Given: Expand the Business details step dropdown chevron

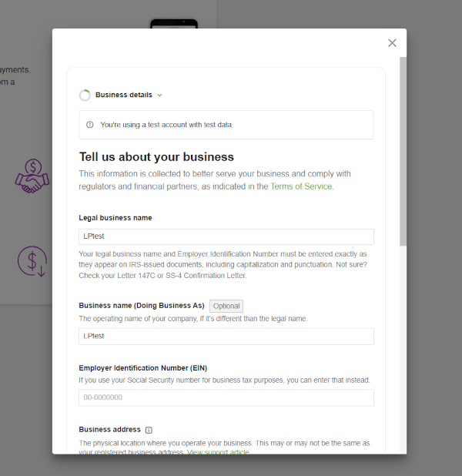Looking at the screenshot, I should point(159,96).
